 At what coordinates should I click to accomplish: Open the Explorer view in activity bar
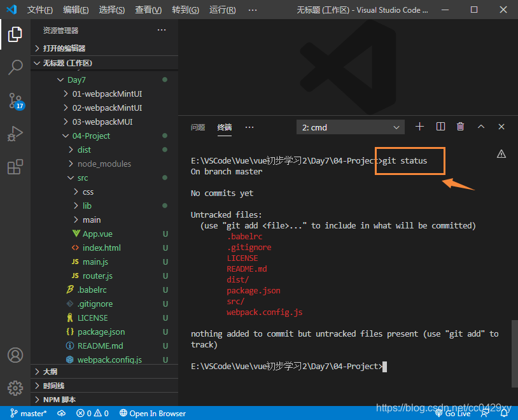point(15,34)
